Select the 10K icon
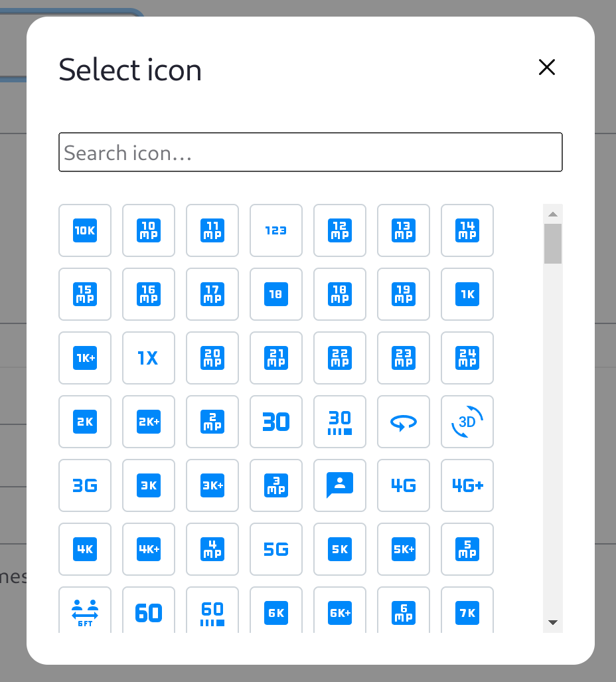The height and width of the screenshot is (682, 616). 84,230
